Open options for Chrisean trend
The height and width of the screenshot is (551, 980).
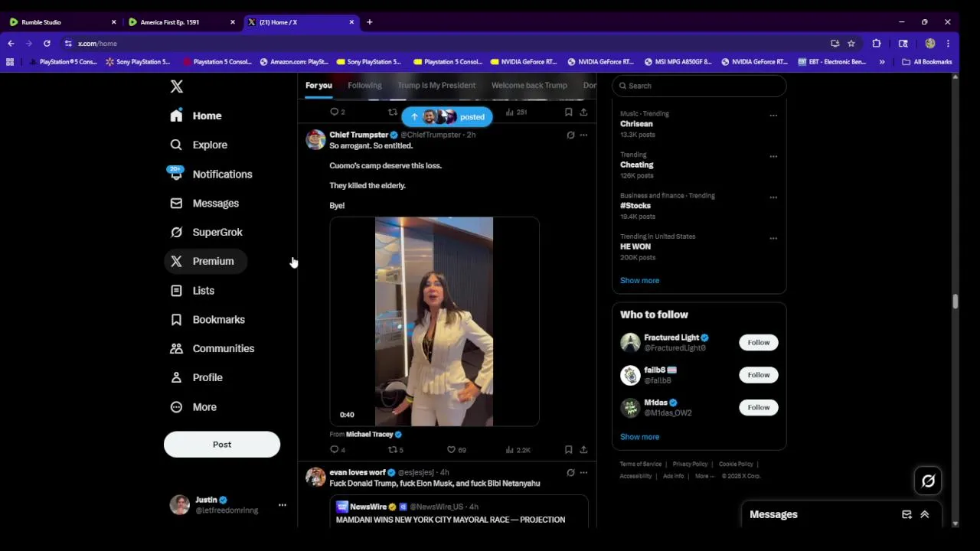[x=773, y=116]
